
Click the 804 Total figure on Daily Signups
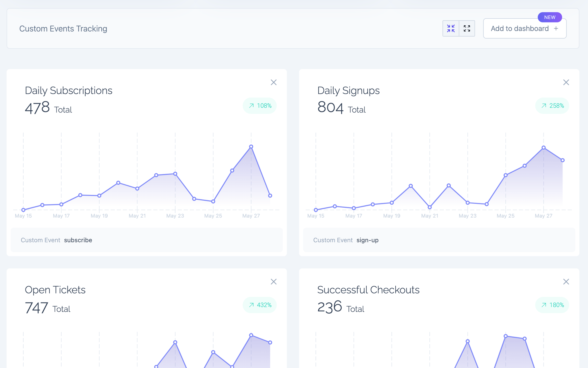click(341, 108)
